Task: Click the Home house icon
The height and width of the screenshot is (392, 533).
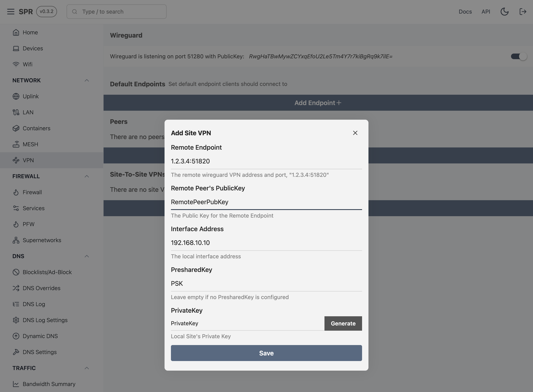Action: (16, 32)
